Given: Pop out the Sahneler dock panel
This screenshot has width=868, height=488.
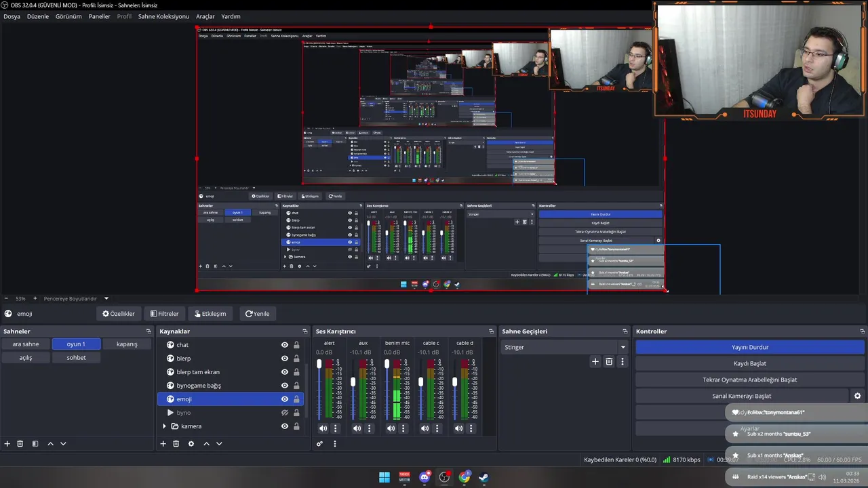Looking at the screenshot, I should tap(149, 331).
